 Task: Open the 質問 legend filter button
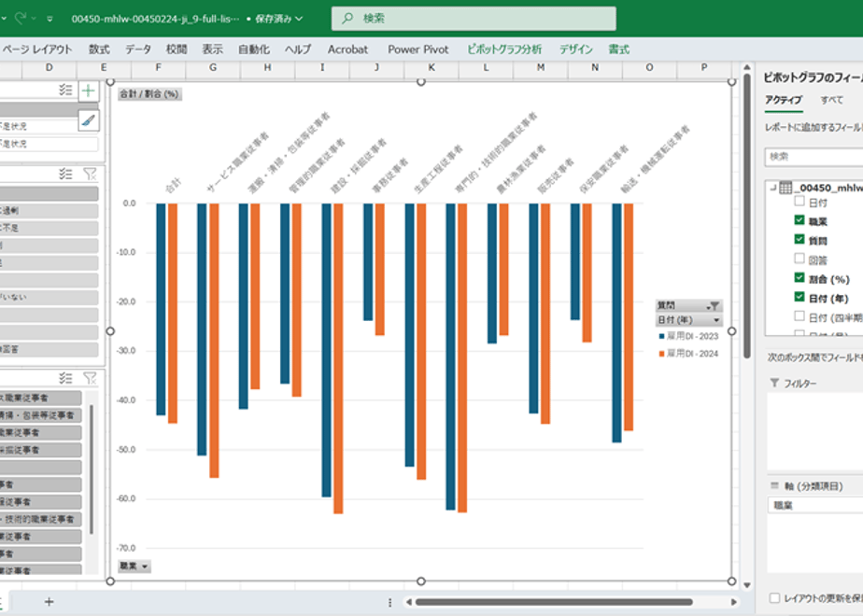point(688,306)
